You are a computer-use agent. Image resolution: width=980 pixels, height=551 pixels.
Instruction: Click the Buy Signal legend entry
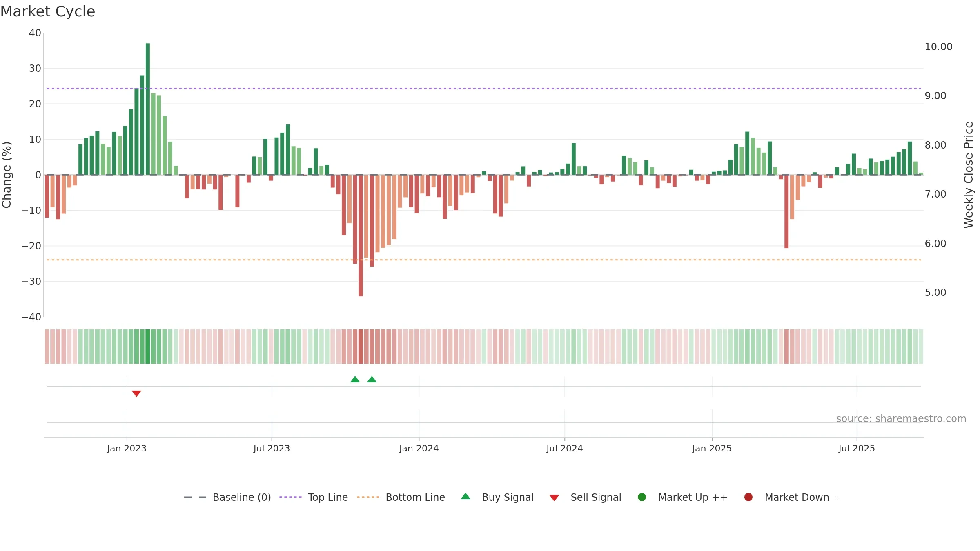coord(497,497)
